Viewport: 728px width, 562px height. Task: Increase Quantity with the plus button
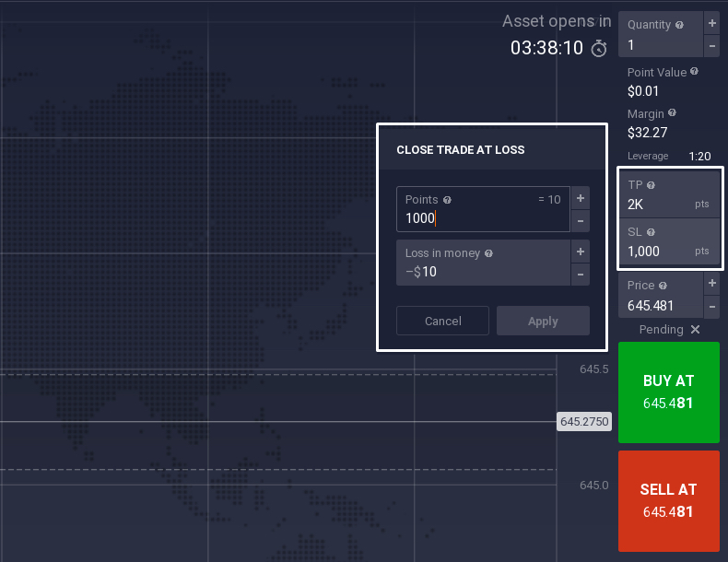coord(711,22)
